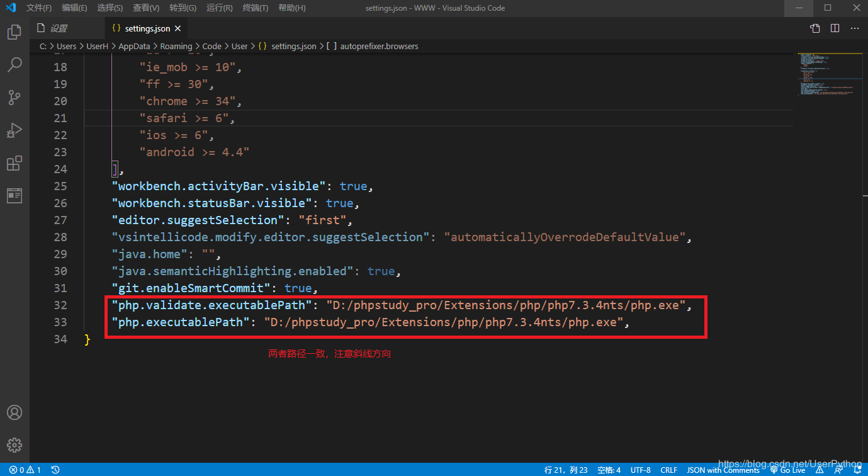This screenshot has width=868, height=476.
Task: Click the "ios >= 6" string
Action: [x=174, y=135]
